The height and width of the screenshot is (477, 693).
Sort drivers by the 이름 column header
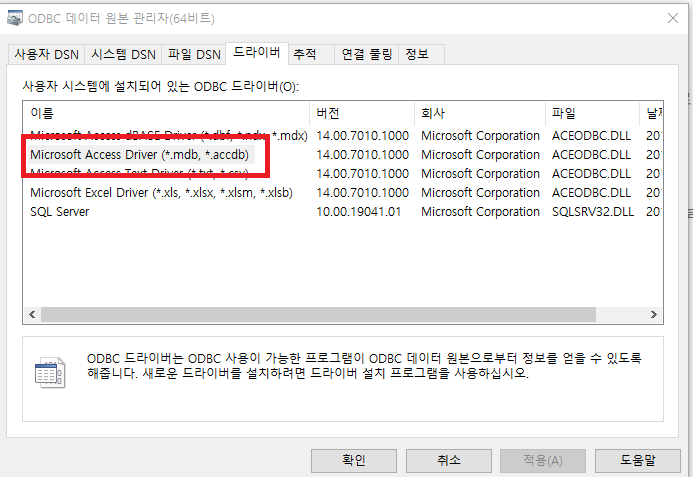(x=166, y=114)
